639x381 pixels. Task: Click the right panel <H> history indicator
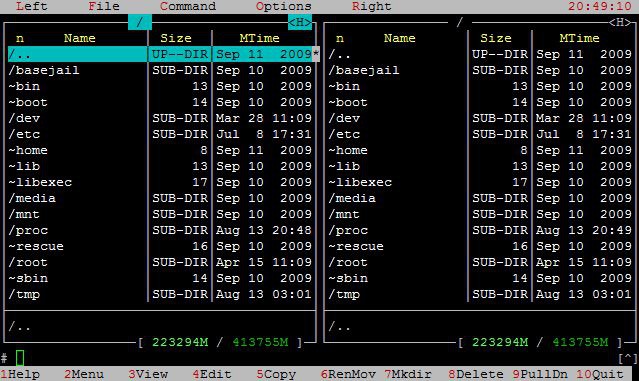click(x=620, y=22)
